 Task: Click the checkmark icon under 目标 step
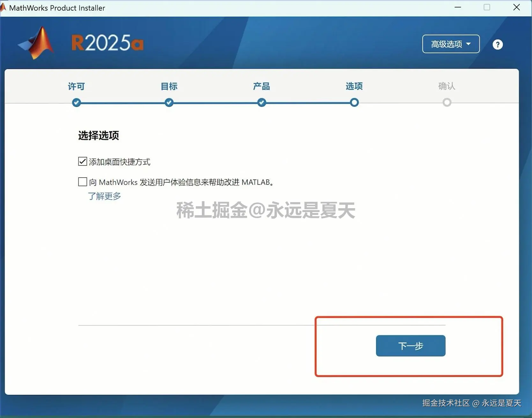[x=169, y=102]
